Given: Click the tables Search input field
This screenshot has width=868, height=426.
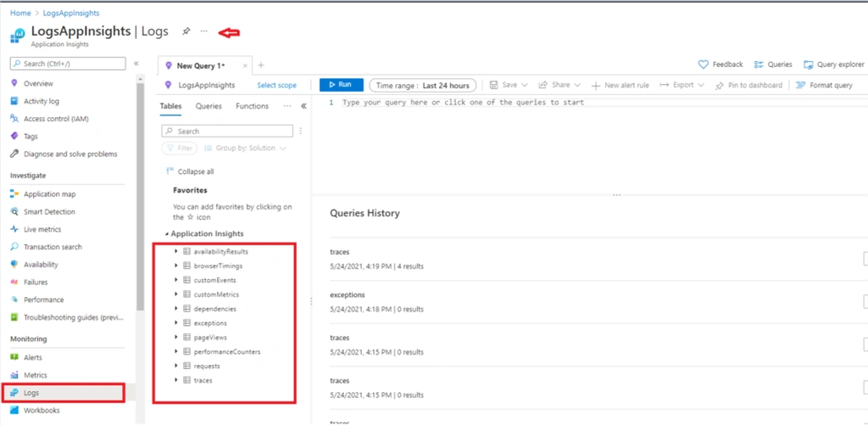Looking at the screenshot, I should [x=227, y=132].
